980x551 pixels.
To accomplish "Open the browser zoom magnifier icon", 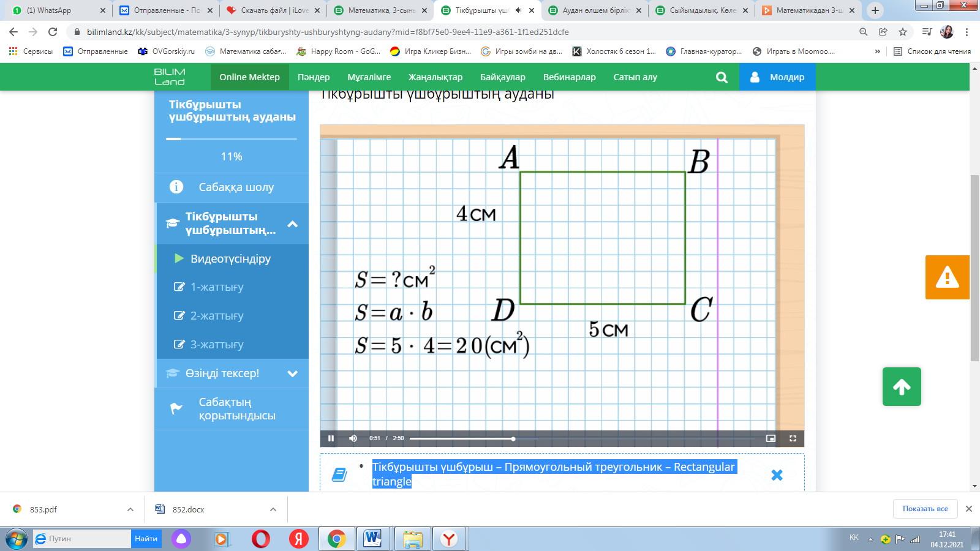I will tap(864, 32).
